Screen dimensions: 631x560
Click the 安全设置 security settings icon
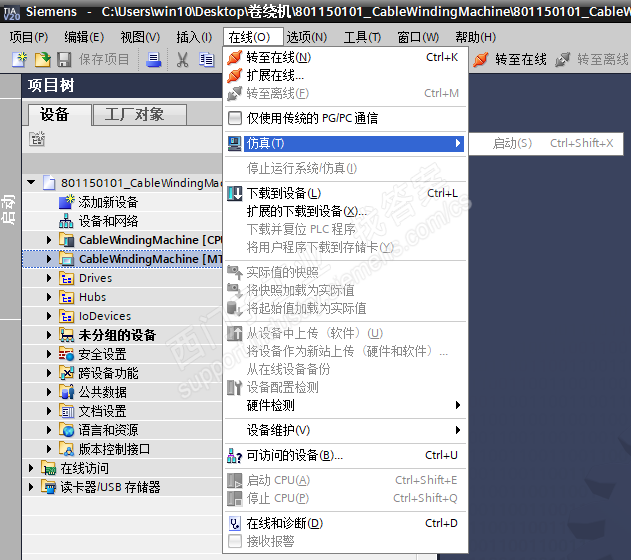[66, 354]
